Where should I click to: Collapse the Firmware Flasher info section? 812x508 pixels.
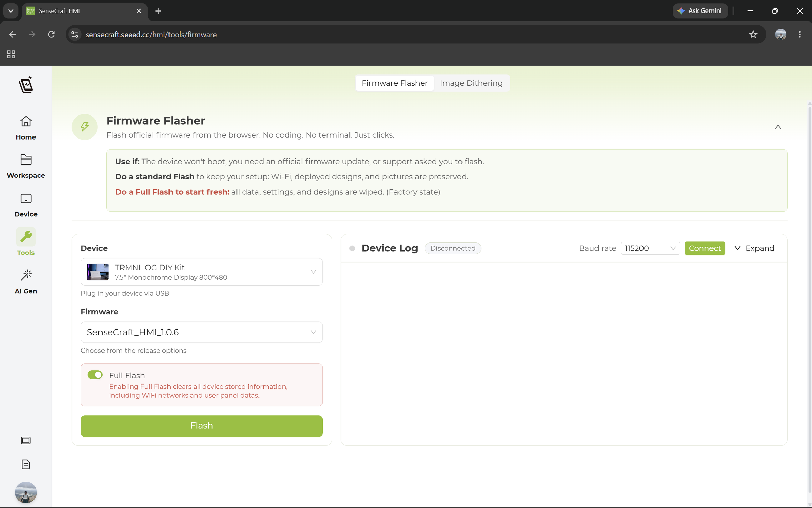click(778, 127)
